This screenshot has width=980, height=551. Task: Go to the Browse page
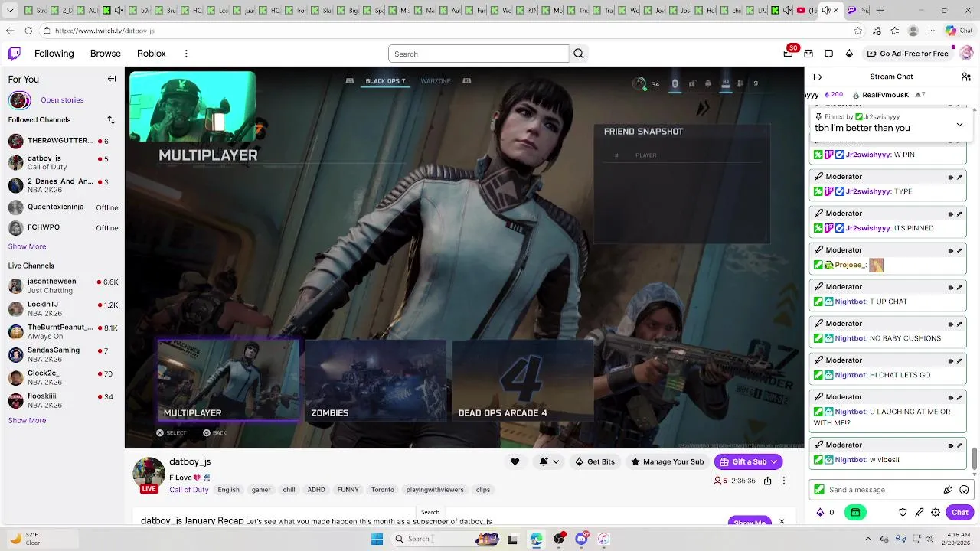coord(106,54)
